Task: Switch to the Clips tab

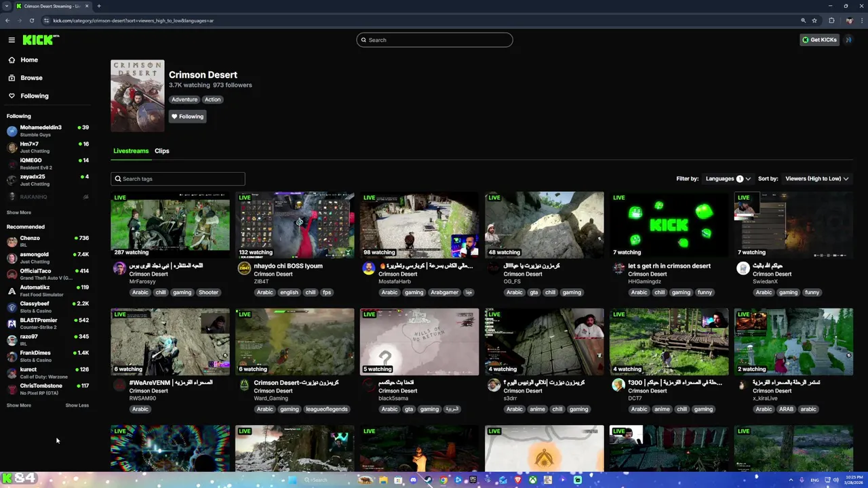Action: click(161, 151)
